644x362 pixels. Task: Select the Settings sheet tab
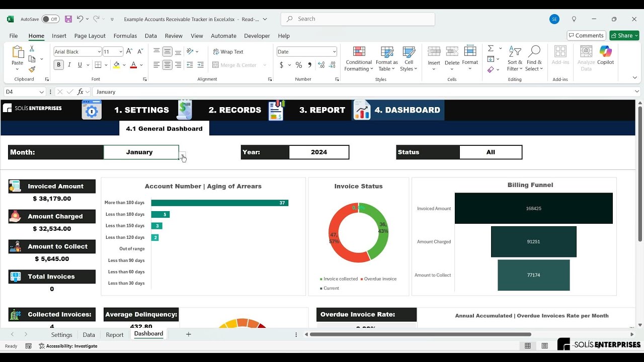click(x=62, y=335)
